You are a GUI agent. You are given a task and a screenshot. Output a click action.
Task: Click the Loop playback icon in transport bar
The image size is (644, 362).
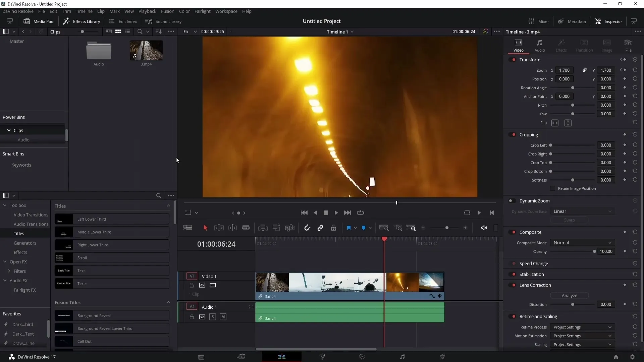click(x=361, y=213)
